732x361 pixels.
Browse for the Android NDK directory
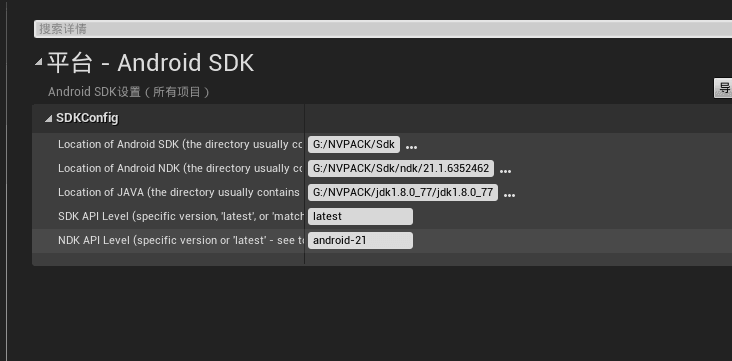pyautogui.click(x=505, y=171)
